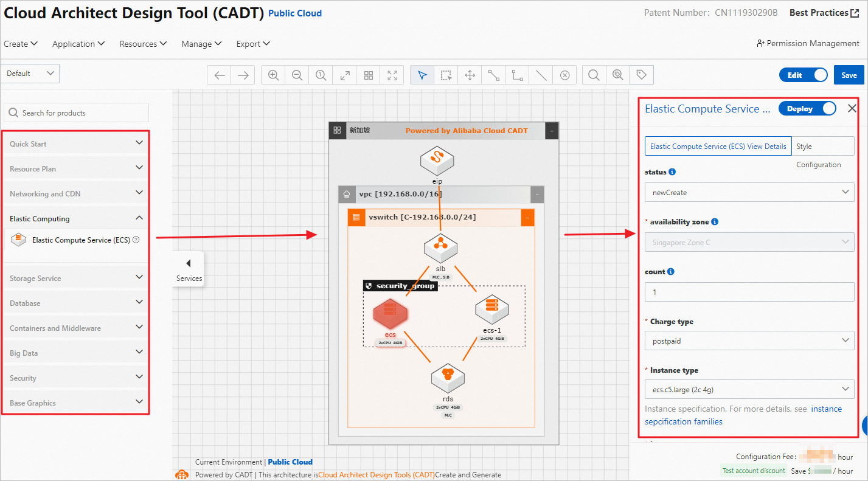This screenshot has width=868, height=481.
Task: Collapse the vpc container with minus button
Action: (x=537, y=195)
